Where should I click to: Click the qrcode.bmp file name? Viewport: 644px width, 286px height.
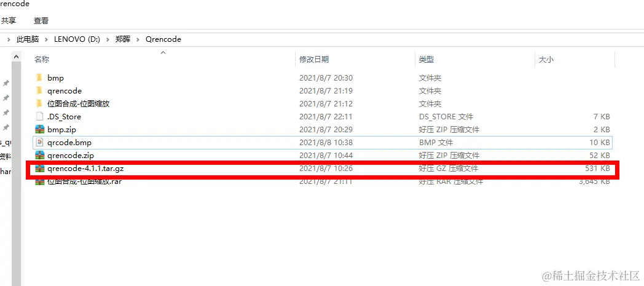(69, 143)
